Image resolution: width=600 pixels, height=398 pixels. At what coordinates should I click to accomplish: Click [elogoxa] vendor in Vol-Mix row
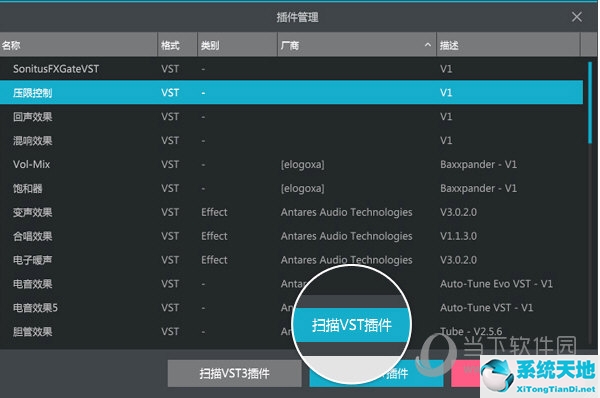[x=302, y=165]
